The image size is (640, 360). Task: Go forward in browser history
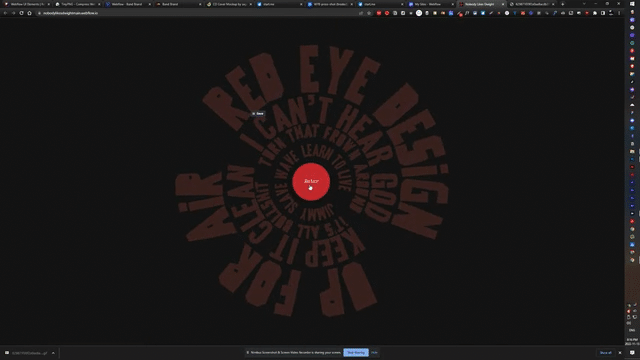click(13, 13)
